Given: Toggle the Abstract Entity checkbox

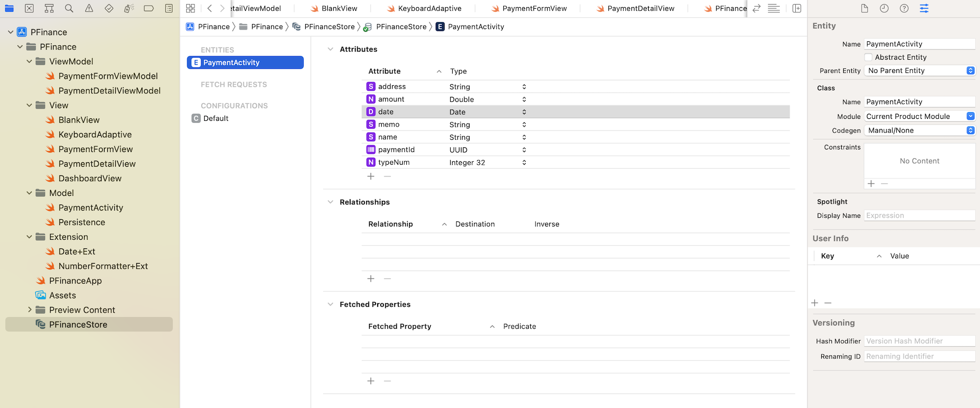Looking at the screenshot, I should tap(868, 57).
